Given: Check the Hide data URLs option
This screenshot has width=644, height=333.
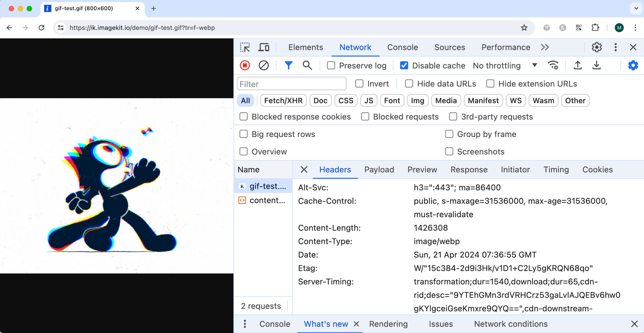Looking at the screenshot, I should click(x=409, y=84).
